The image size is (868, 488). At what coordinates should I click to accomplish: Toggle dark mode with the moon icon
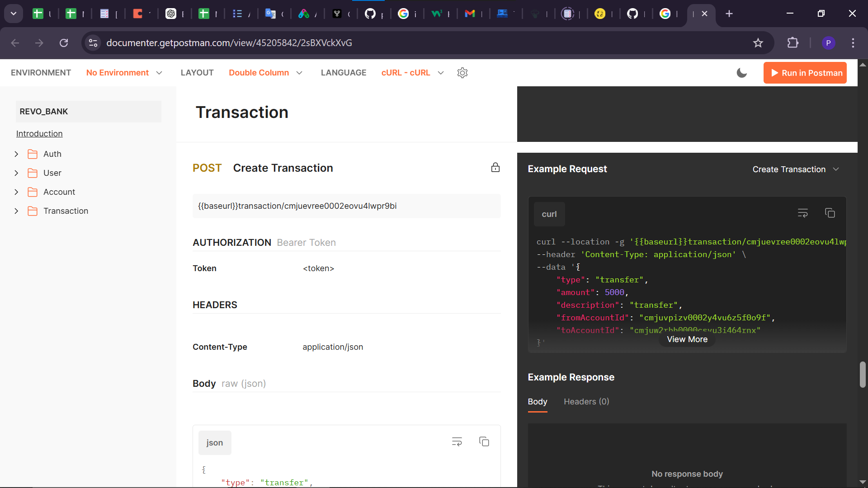tap(741, 73)
